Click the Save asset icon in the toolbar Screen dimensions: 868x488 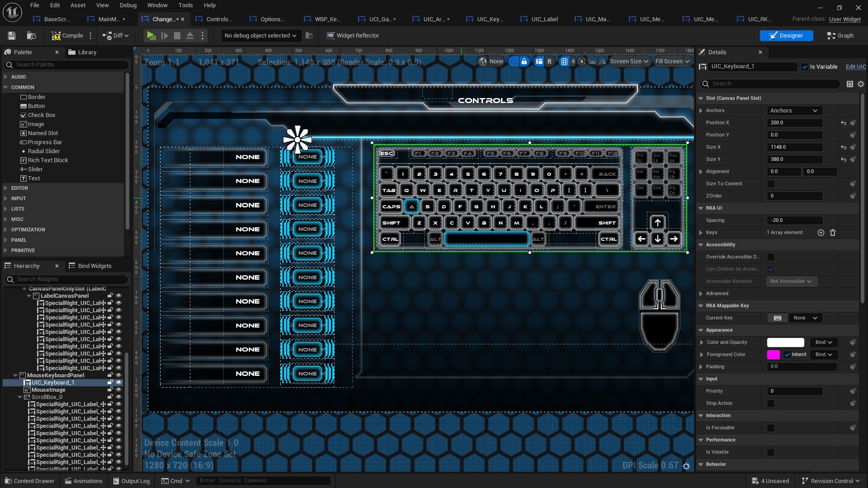pos(12,36)
